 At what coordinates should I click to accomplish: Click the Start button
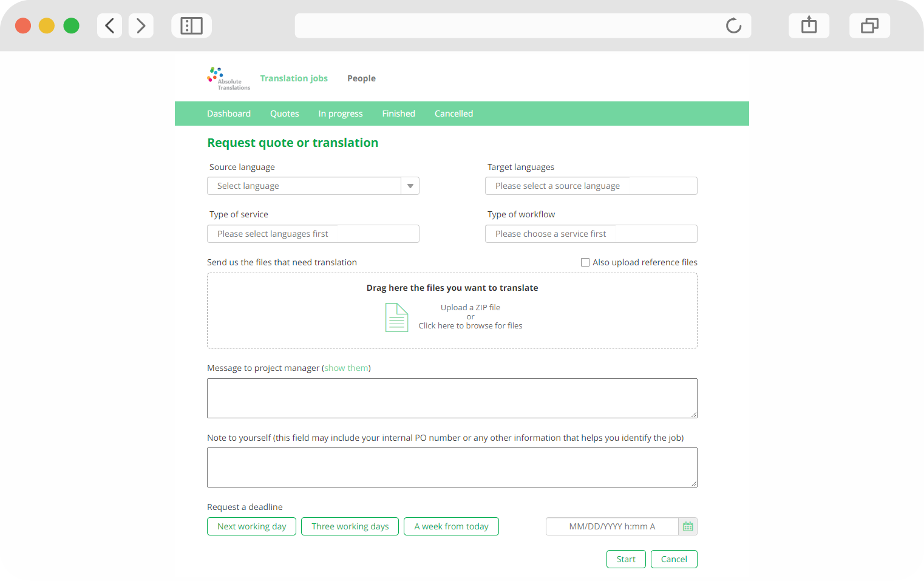[x=626, y=559]
